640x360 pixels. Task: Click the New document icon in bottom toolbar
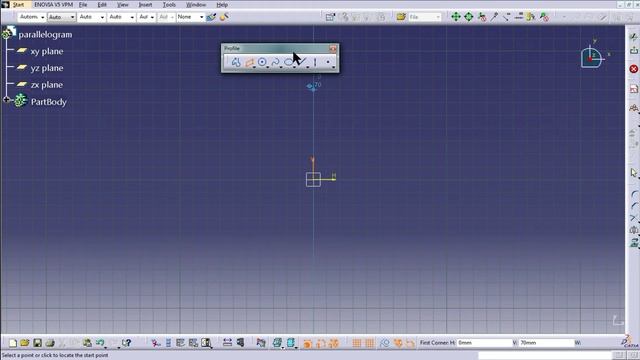point(13,343)
